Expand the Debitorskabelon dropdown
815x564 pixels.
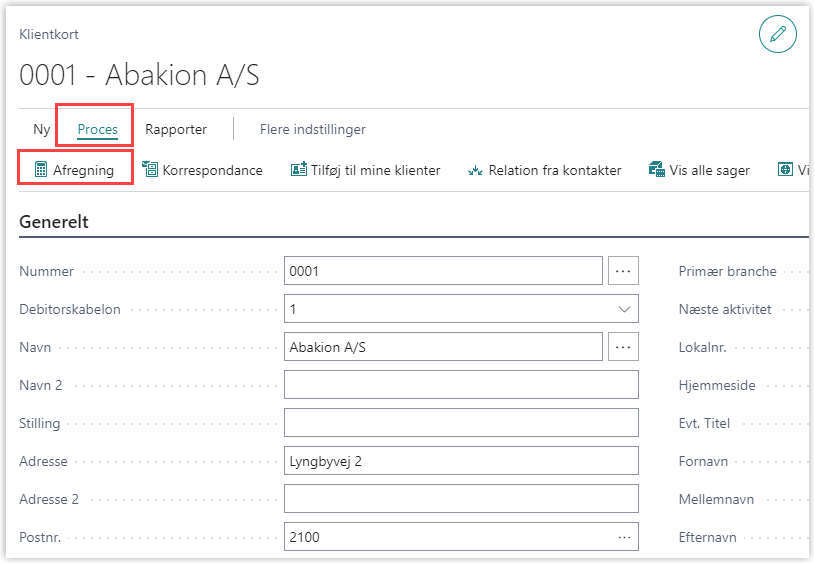[625, 309]
